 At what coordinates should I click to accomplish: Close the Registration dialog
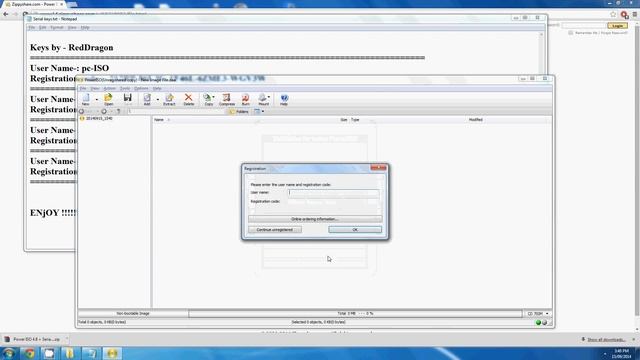click(378, 168)
